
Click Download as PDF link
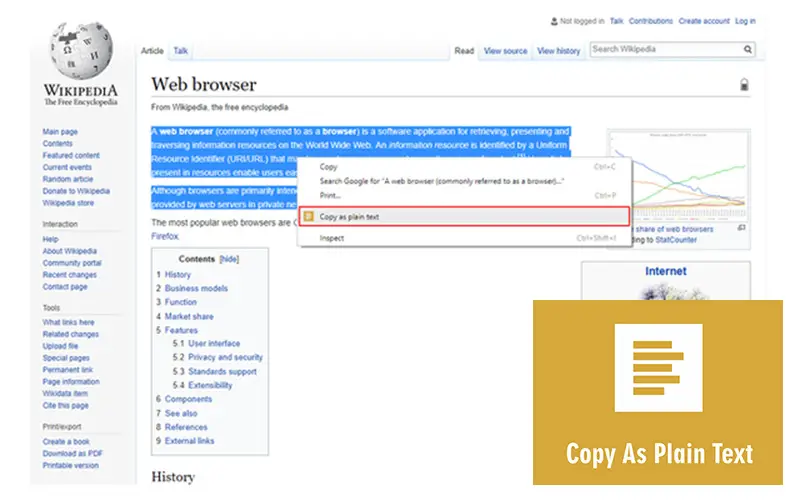pos(72,453)
